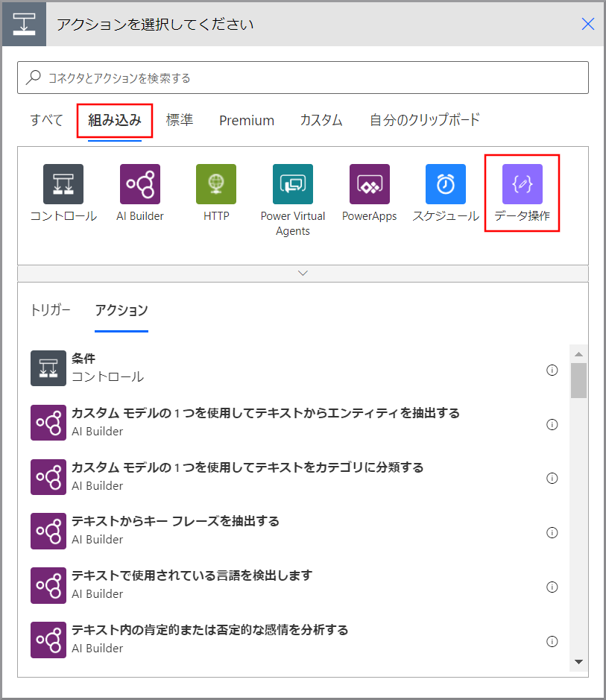Screen dimensions: 606x700
Task: Switch to the トリガー tab
Action: (x=51, y=310)
